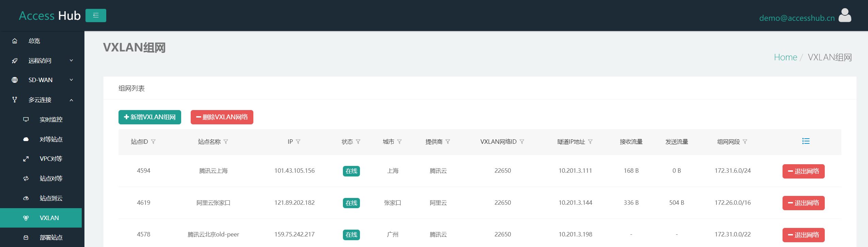The height and width of the screenshot is (247, 868).
Task: Click site name 腾讯云上海
Action: tap(214, 171)
